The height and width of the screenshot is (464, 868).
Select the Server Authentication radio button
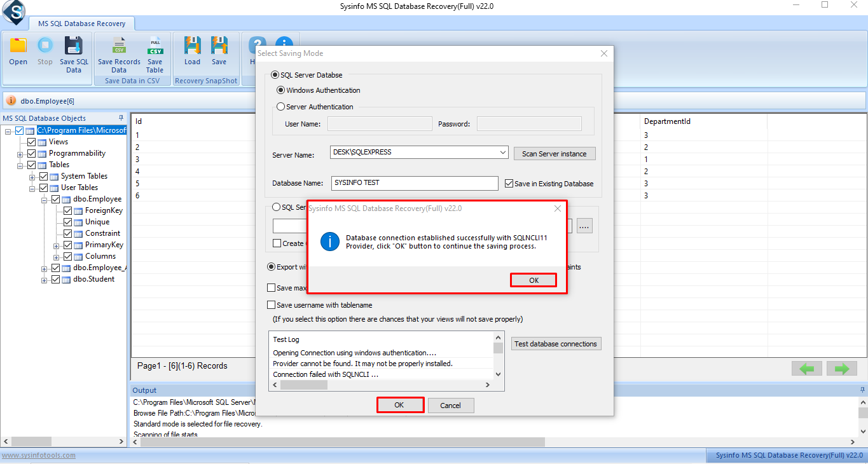(x=281, y=107)
